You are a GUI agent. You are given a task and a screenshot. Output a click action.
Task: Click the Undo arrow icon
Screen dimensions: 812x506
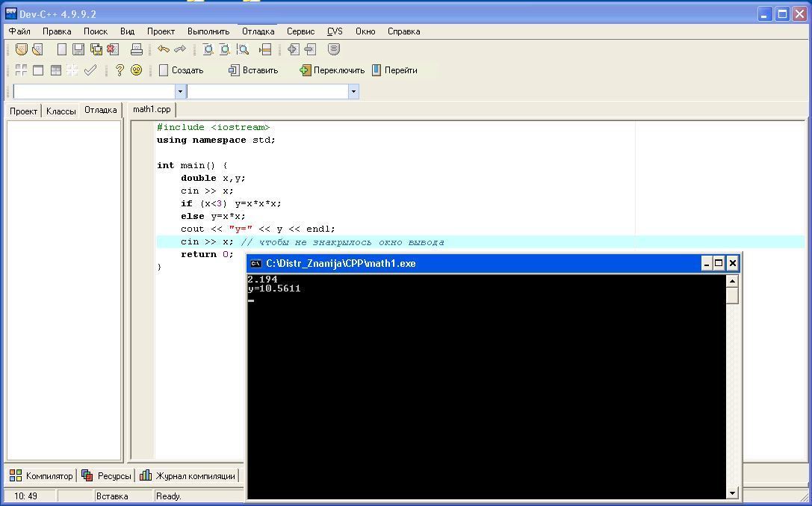163,49
